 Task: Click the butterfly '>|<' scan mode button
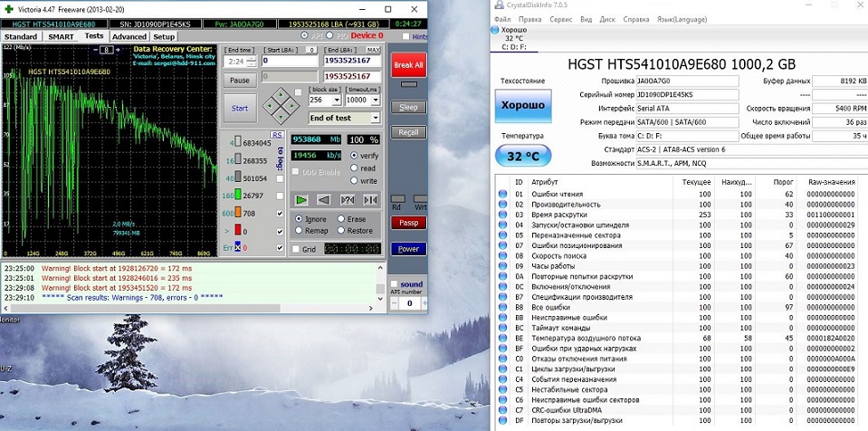(370, 199)
